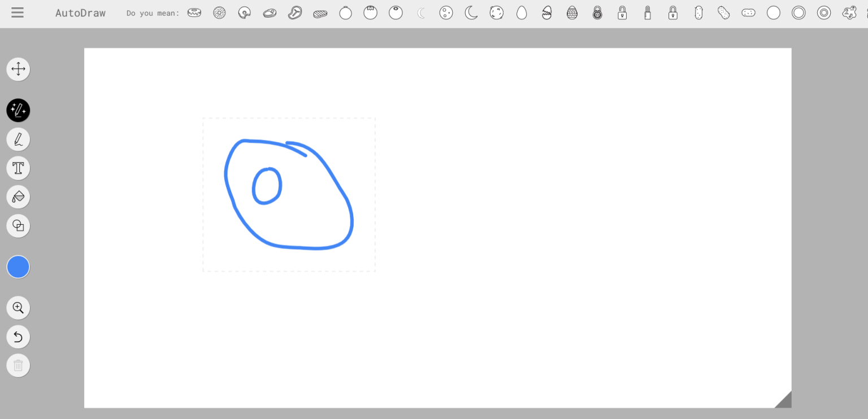Select the freehand Draw pencil tool
The height and width of the screenshot is (419, 868).
18,139
